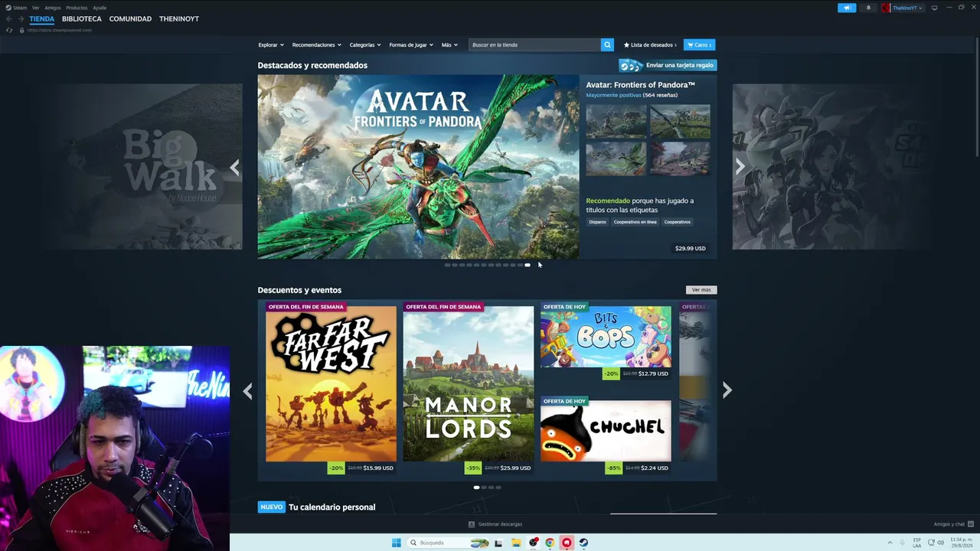Switch to the COMUNIDAD tab

click(x=130, y=19)
